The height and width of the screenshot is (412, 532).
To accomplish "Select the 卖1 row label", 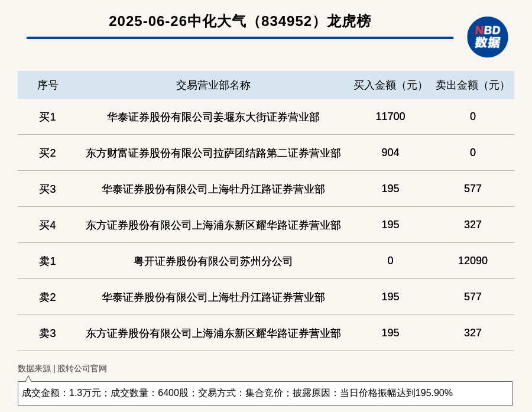I will [47, 261].
